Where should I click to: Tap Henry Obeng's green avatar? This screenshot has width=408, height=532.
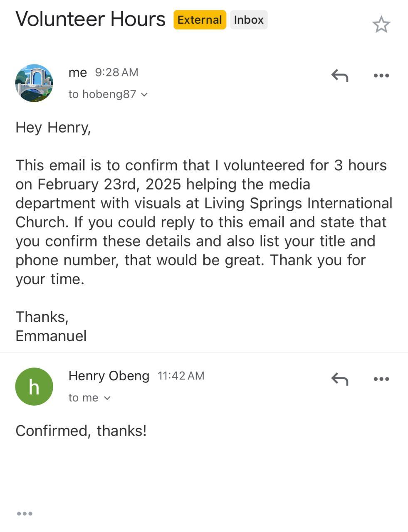point(34,387)
